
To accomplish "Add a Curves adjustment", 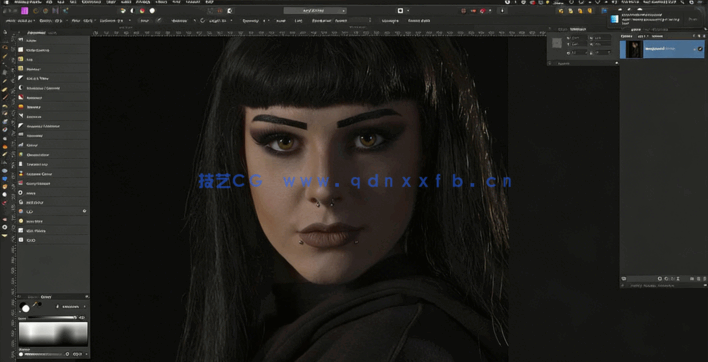I will coord(53,145).
